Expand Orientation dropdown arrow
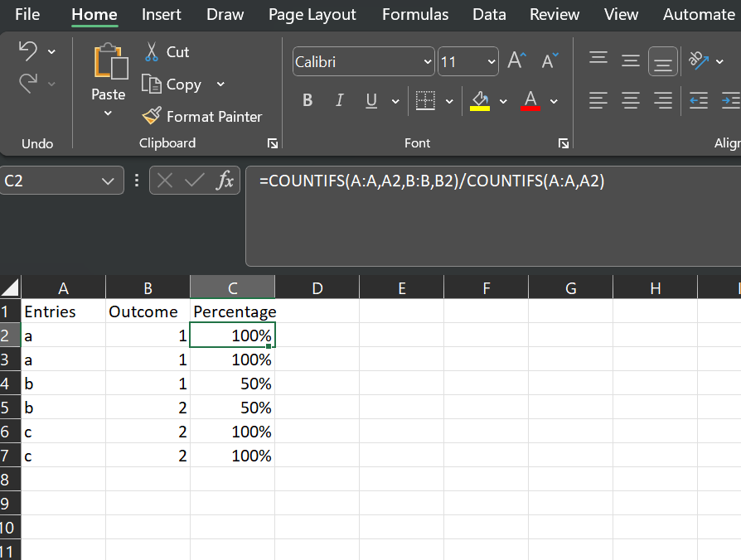Viewport: 741px width, 560px height. click(x=719, y=61)
